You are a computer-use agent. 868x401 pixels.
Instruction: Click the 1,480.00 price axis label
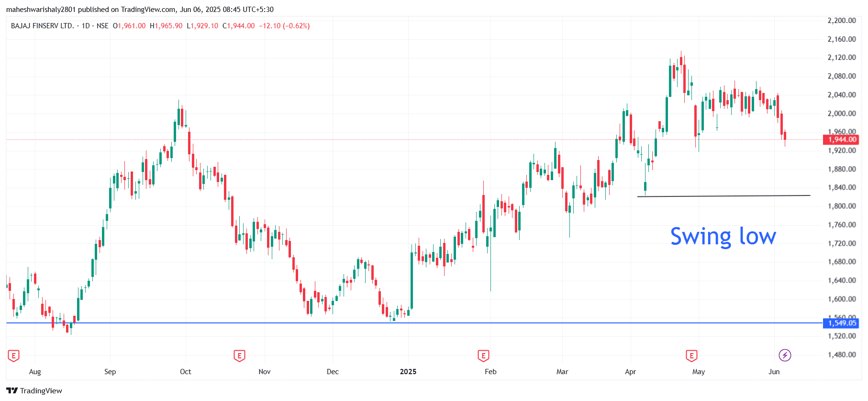[842, 355]
